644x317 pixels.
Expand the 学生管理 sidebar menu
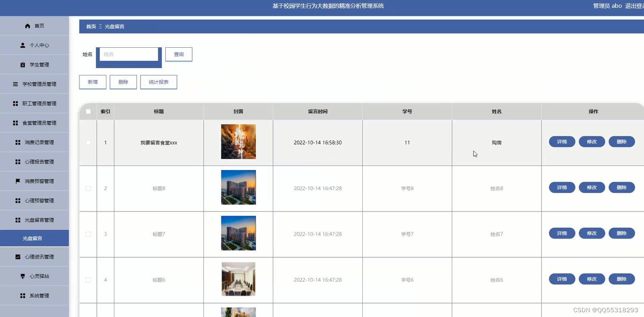point(34,65)
